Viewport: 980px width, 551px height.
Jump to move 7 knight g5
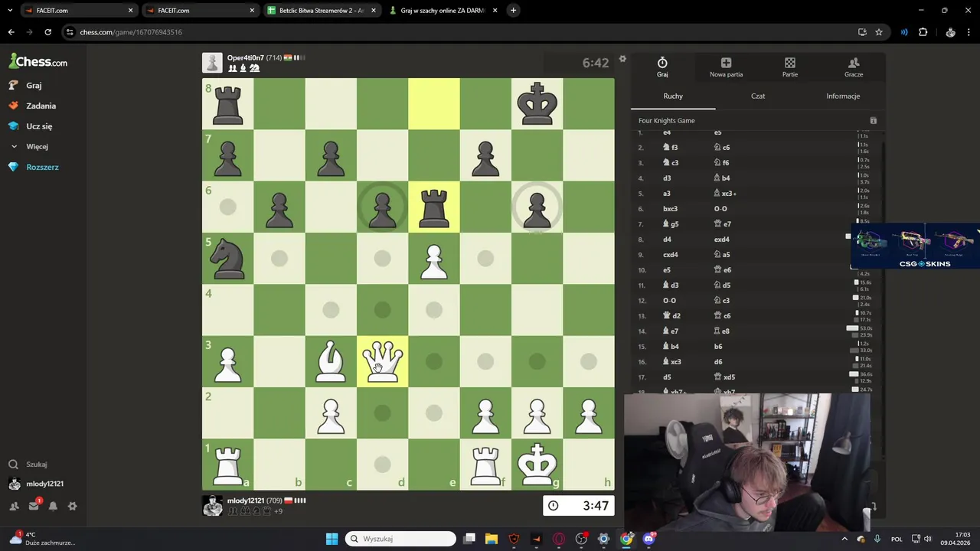671,224
